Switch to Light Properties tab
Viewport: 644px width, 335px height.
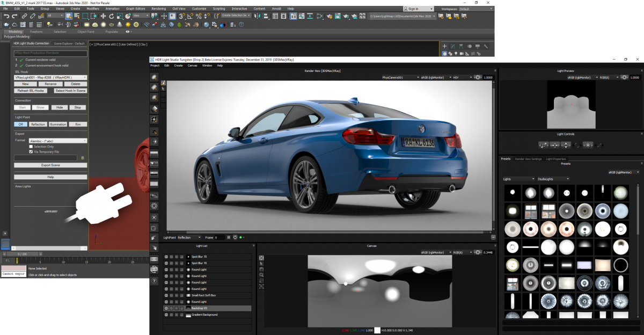click(x=557, y=159)
